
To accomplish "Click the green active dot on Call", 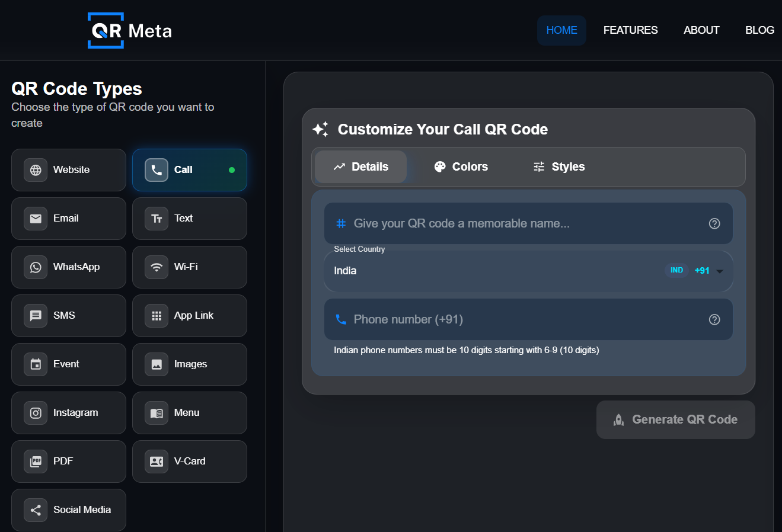I will tap(232, 170).
